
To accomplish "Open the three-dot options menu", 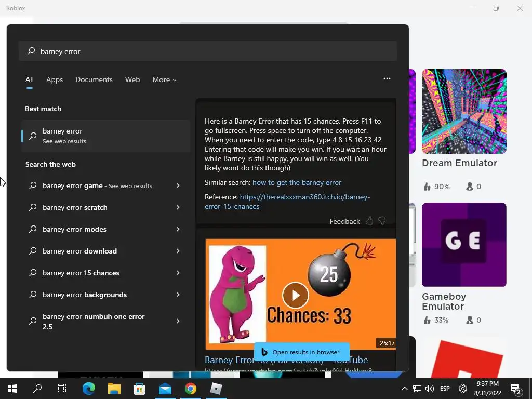I will coord(387,78).
